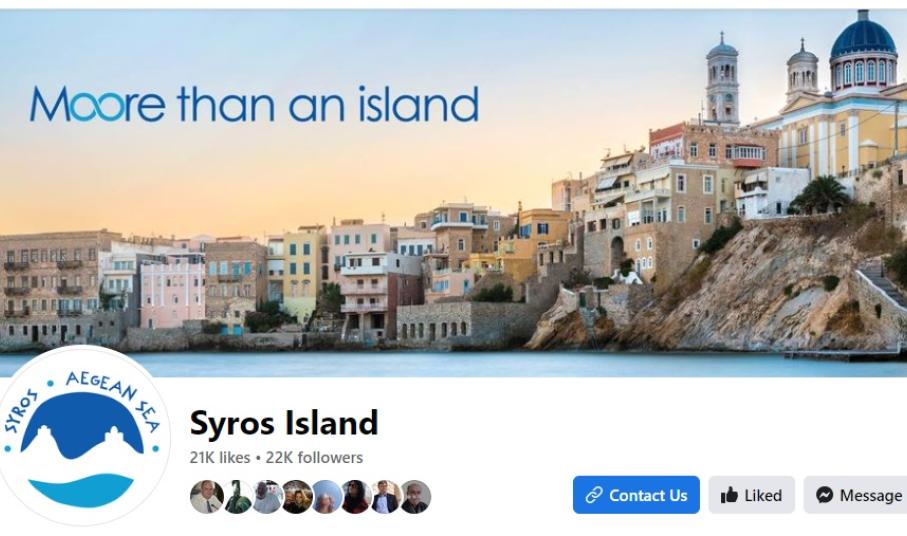Click the Messenger bubble icon
Image resolution: width=907 pixels, height=536 pixels.
pyautogui.click(x=824, y=495)
